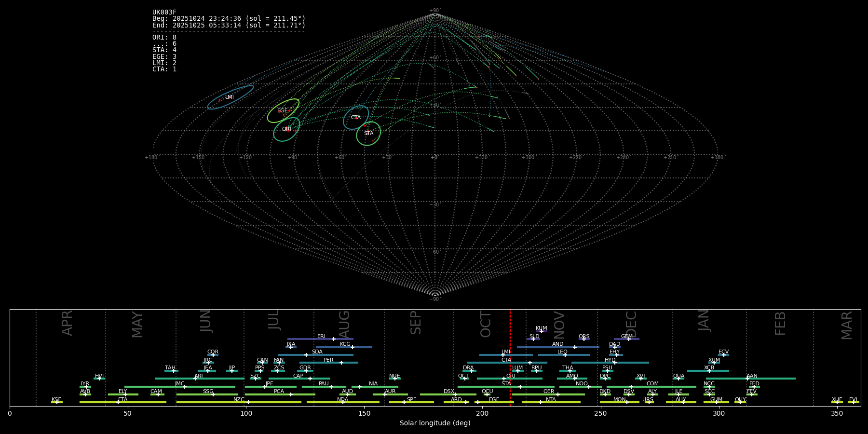The width and height of the screenshot is (868, 434).
Task: Click the Beg timestamp line in the header
Action: click(229, 19)
